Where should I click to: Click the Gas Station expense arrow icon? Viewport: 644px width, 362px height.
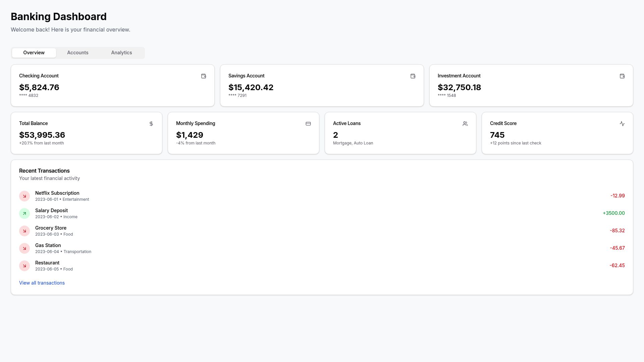(24, 248)
